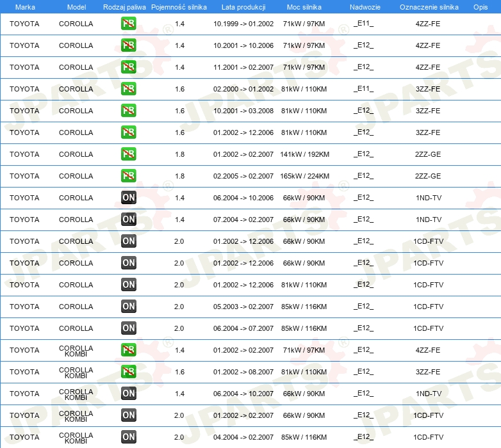The image size is (501, 448).
Task: Click petrol icon in 11.2001 -> 02.2007 row
Action: click(128, 67)
